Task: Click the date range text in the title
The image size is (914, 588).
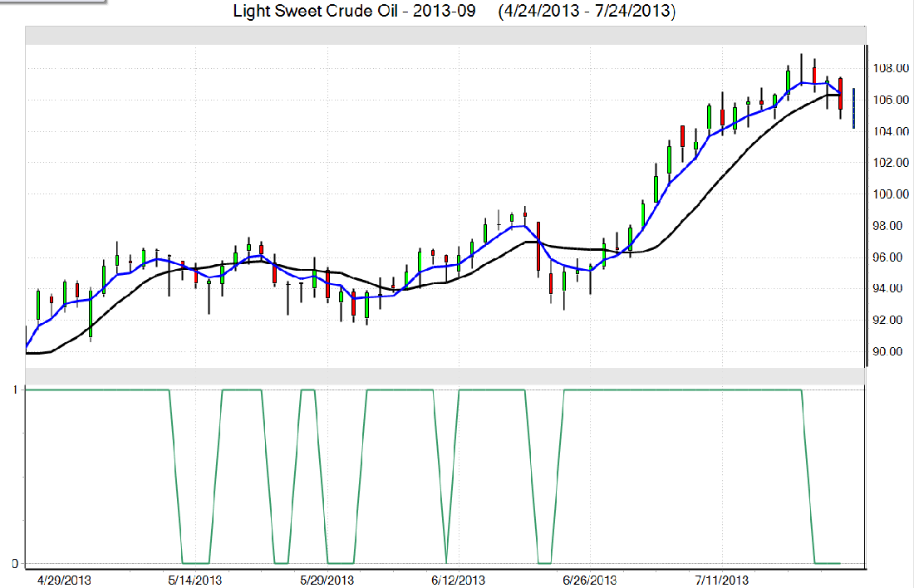Action: 587,12
